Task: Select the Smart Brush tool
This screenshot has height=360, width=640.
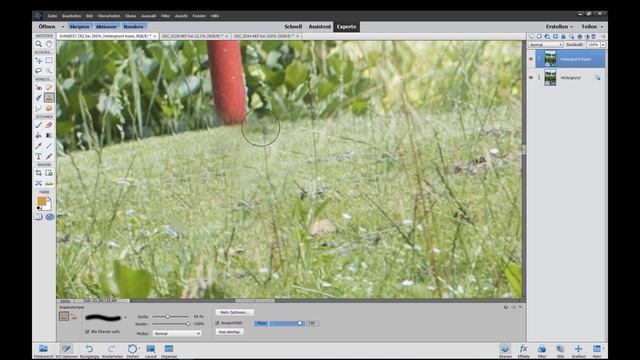Action: coord(38,98)
